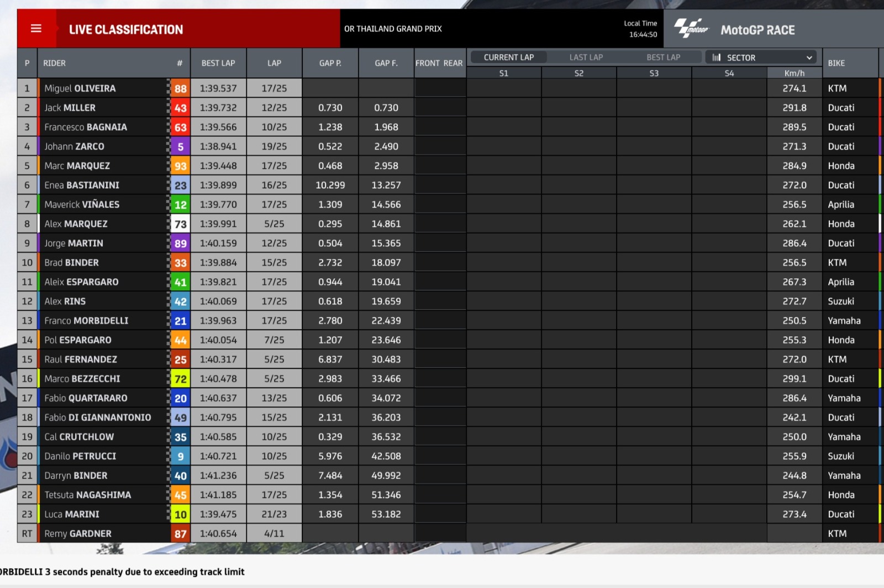Click the GAP F. column header

(x=386, y=63)
